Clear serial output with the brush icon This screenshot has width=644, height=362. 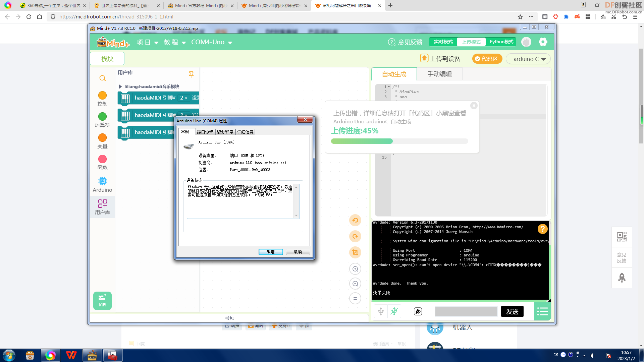point(418,311)
